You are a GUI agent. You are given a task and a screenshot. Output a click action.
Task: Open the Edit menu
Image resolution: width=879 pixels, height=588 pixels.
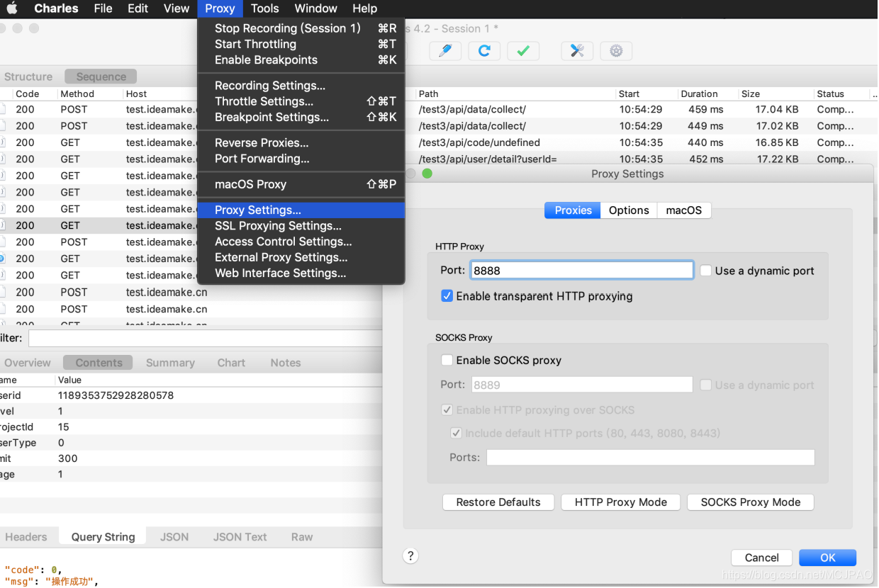point(138,9)
